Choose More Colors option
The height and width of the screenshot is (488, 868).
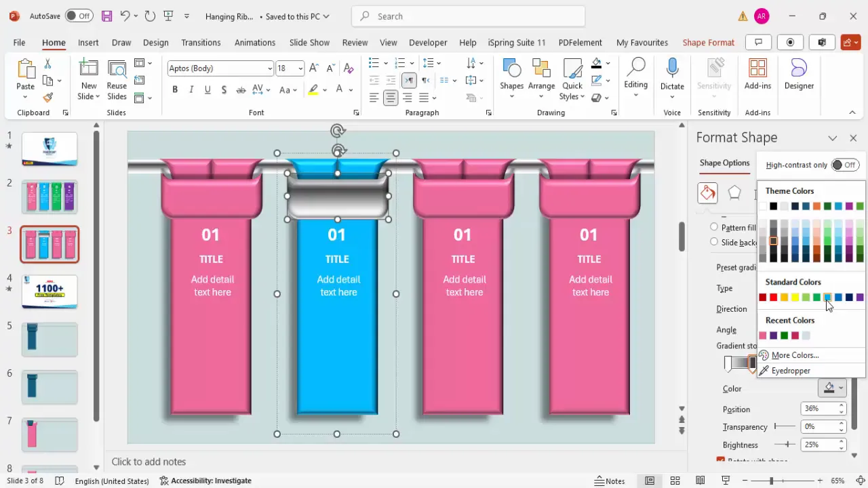click(795, 355)
